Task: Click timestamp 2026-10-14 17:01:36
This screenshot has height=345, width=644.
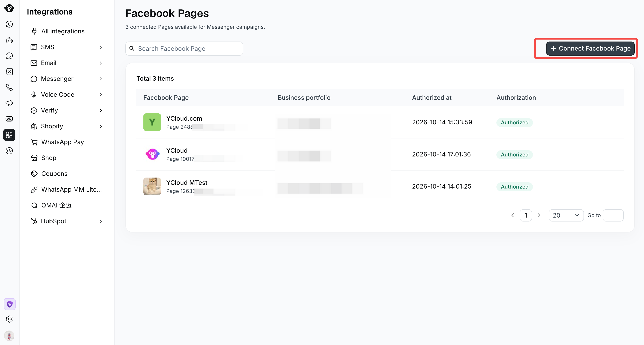Action: pos(441,154)
